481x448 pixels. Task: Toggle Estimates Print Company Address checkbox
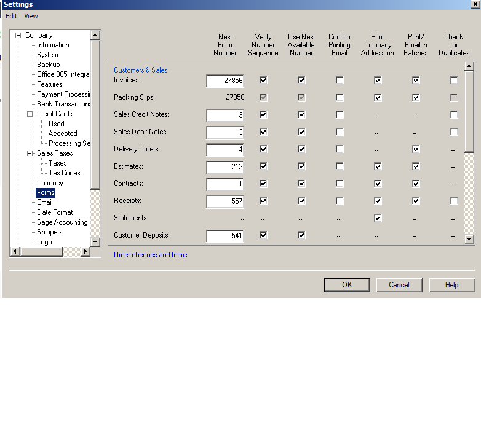coord(378,166)
